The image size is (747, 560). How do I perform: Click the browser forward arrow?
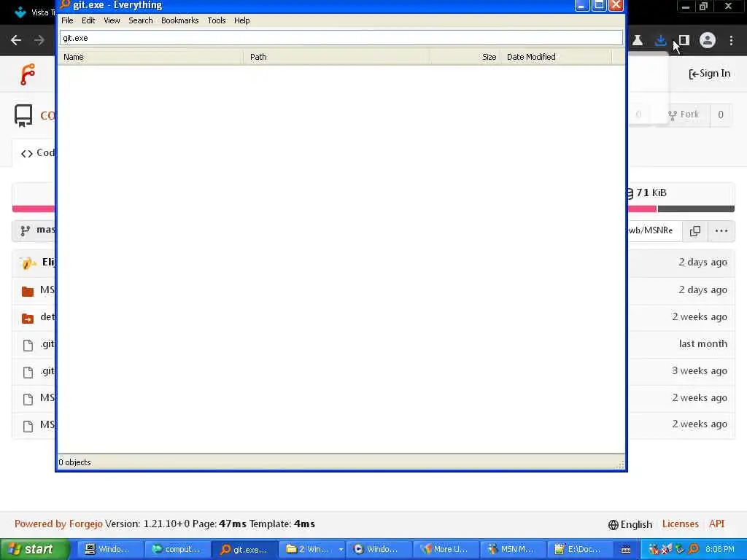pyautogui.click(x=39, y=40)
